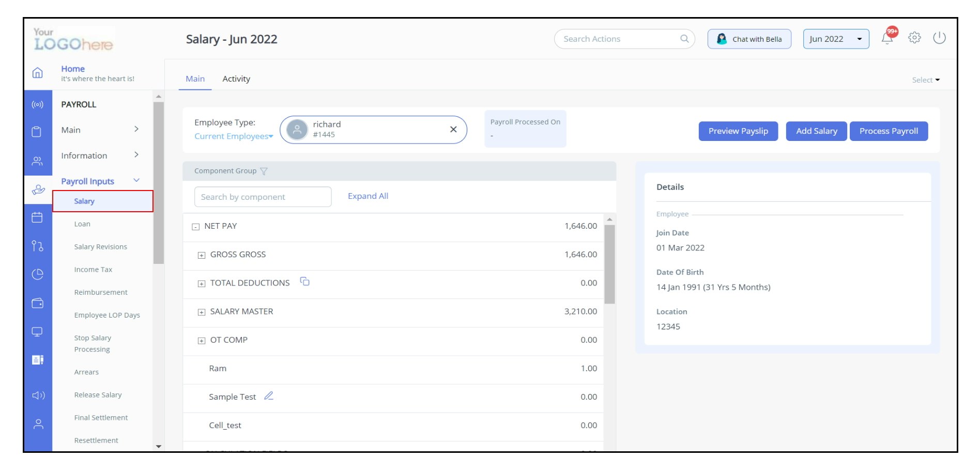The image size is (980, 474).
Task: Click the Preview Payslip button
Action: point(738,131)
